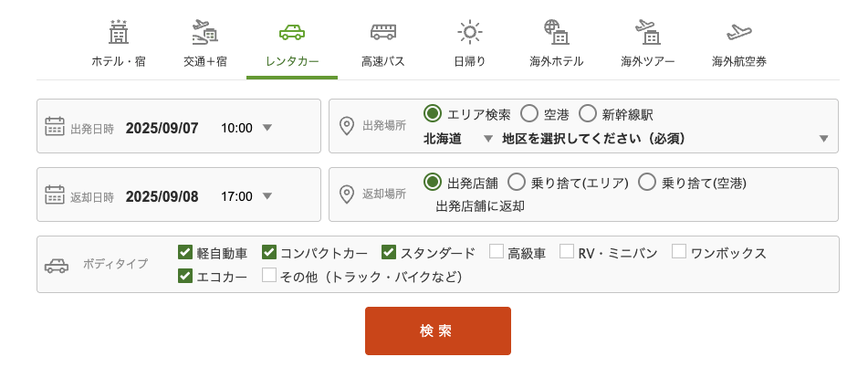The width and height of the screenshot is (868, 378).
Task: Open the 高速バス tab label
Action: tap(383, 61)
